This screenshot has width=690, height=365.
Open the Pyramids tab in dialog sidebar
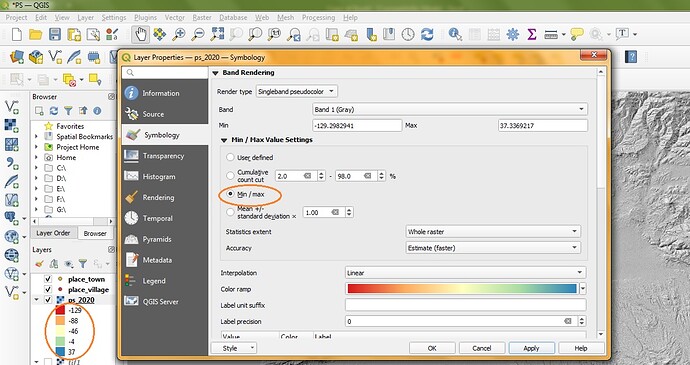click(165, 239)
